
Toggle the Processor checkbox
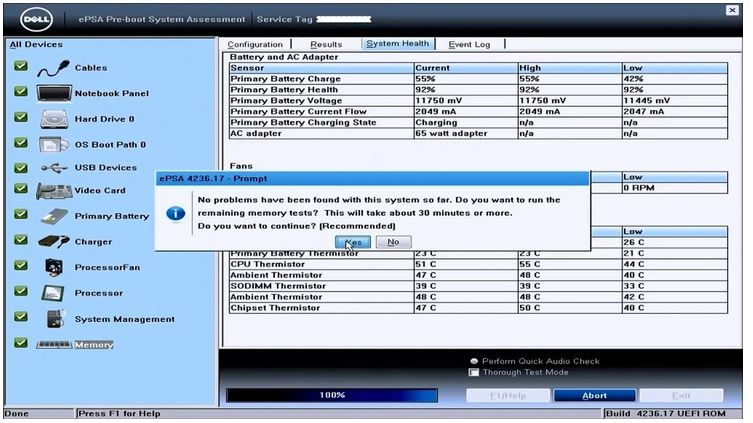[x=21, y=291]
